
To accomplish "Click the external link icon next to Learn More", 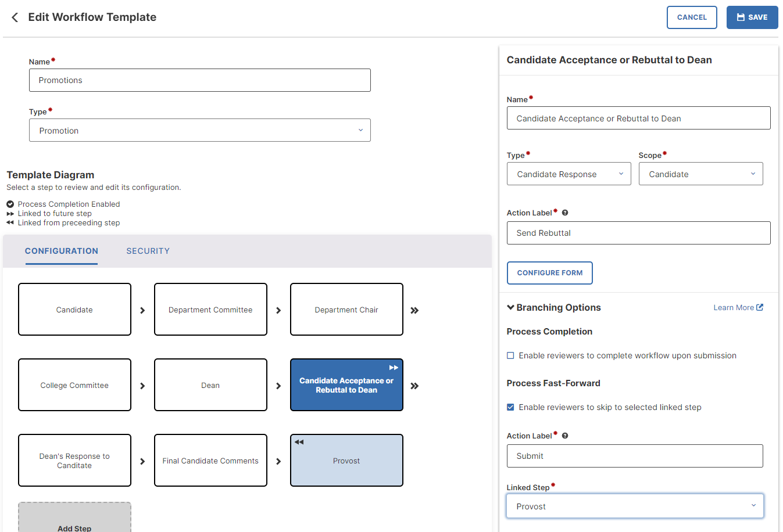I will [x=760, y=308].
